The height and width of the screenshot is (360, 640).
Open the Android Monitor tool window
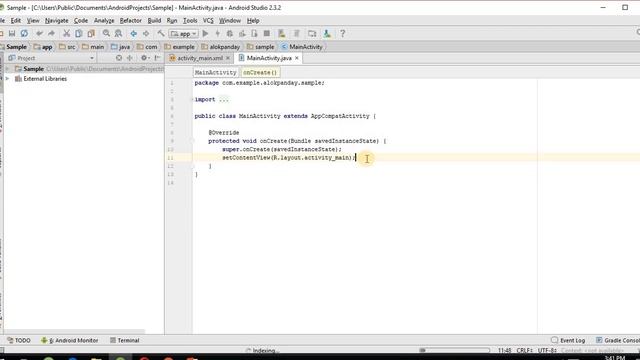[x=69, y=340]
